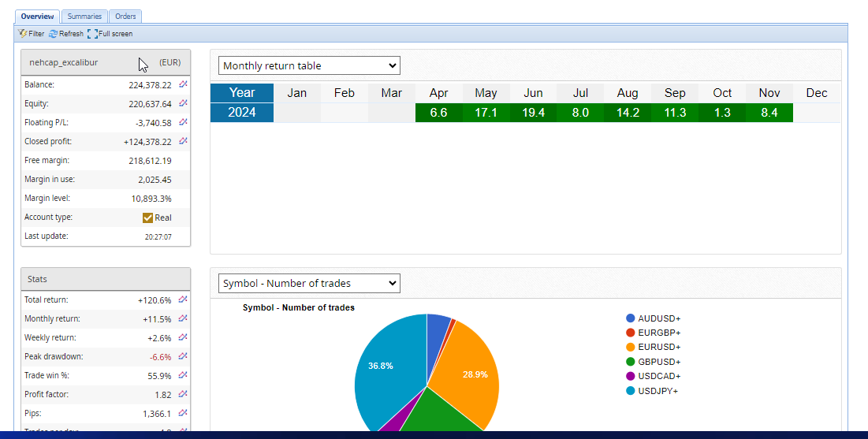Screen dimensions: 868x439
Task: Enter Full screen mode
Action: 110,34
